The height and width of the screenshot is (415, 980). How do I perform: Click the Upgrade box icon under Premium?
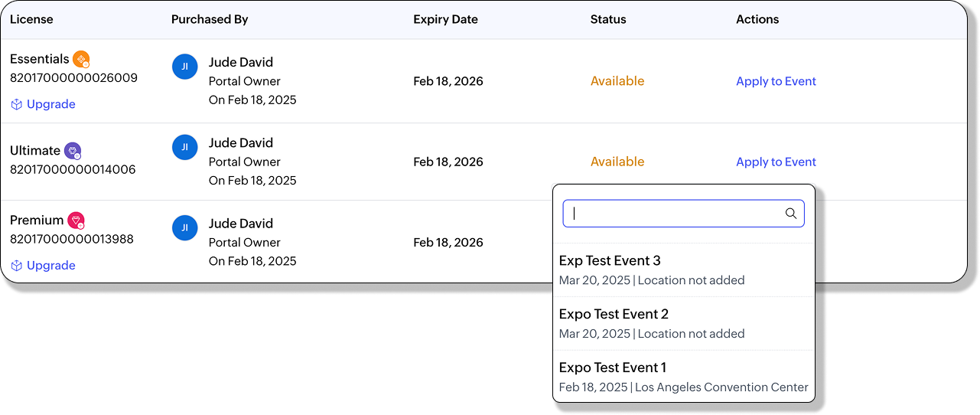pyautogui.click(x=16, y=266)
